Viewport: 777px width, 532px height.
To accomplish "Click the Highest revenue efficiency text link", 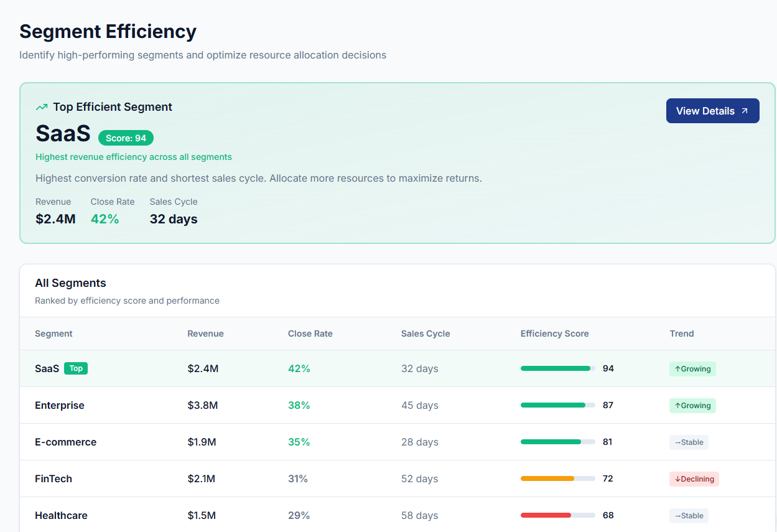I will pyautogui.click(x=133, y=157).
